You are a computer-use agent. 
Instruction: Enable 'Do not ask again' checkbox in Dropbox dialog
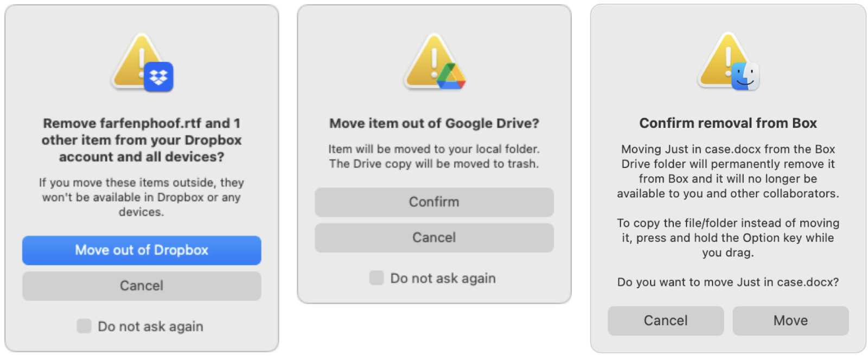coord(84,326)
